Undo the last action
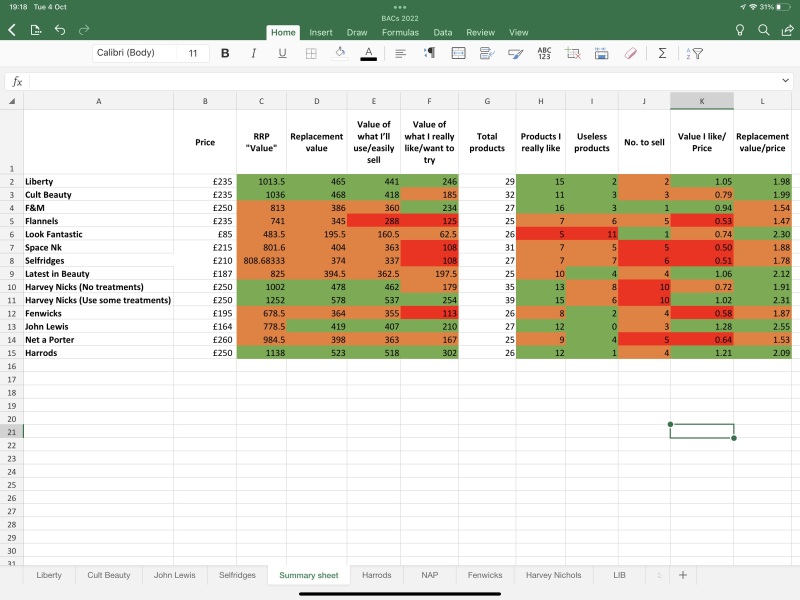The width and height of the screenshot is (800, 600). 60,30
